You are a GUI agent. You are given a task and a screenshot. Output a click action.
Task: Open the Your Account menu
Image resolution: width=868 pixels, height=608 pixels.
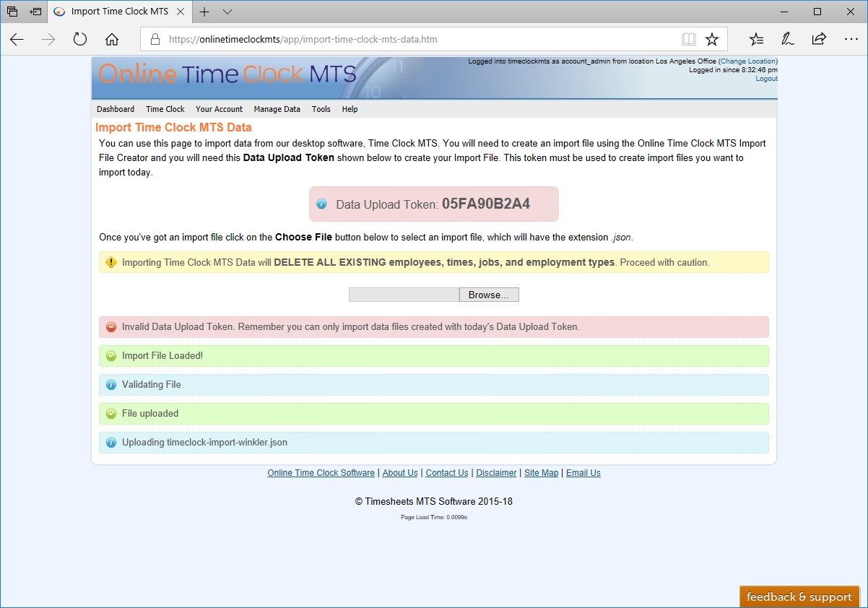[219, 109]
